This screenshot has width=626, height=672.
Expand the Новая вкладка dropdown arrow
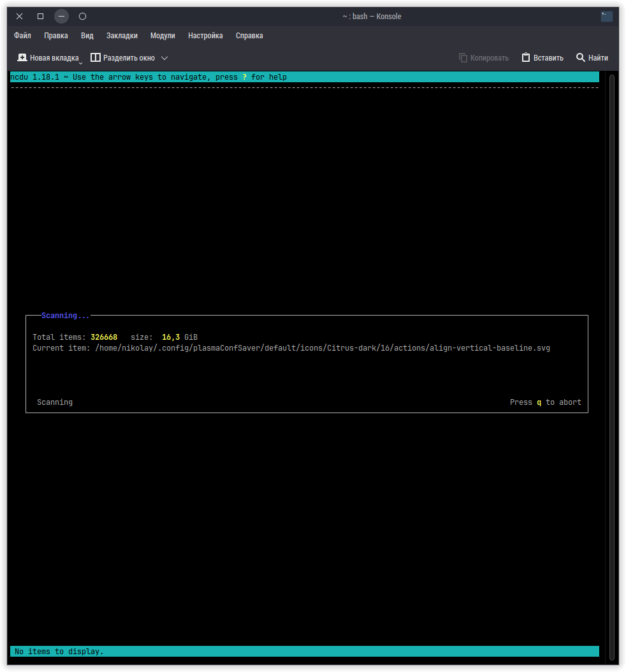point(81,62)
